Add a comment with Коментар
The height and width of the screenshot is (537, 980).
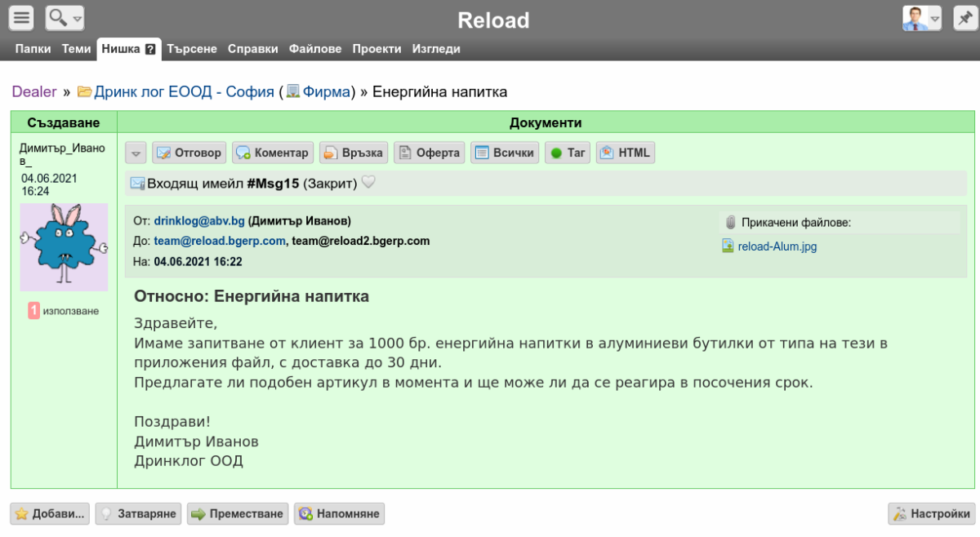(273, 153)
